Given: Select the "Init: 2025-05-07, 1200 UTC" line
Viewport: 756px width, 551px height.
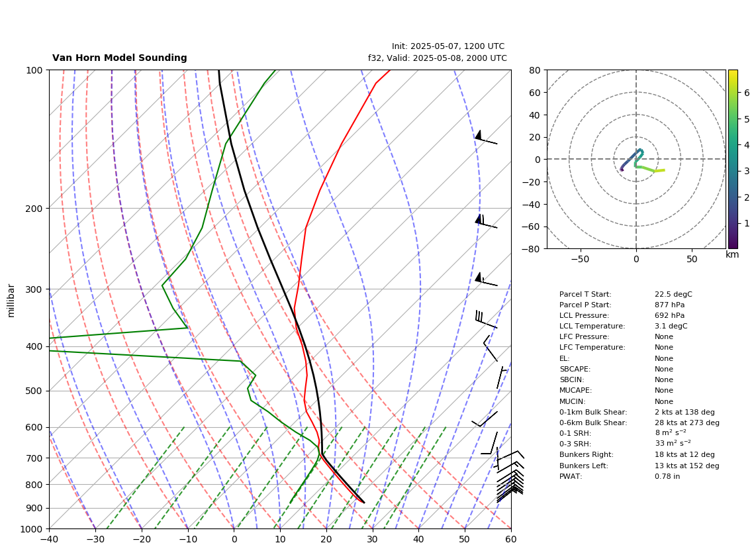Looking at the screenshot, I should 448,46.
